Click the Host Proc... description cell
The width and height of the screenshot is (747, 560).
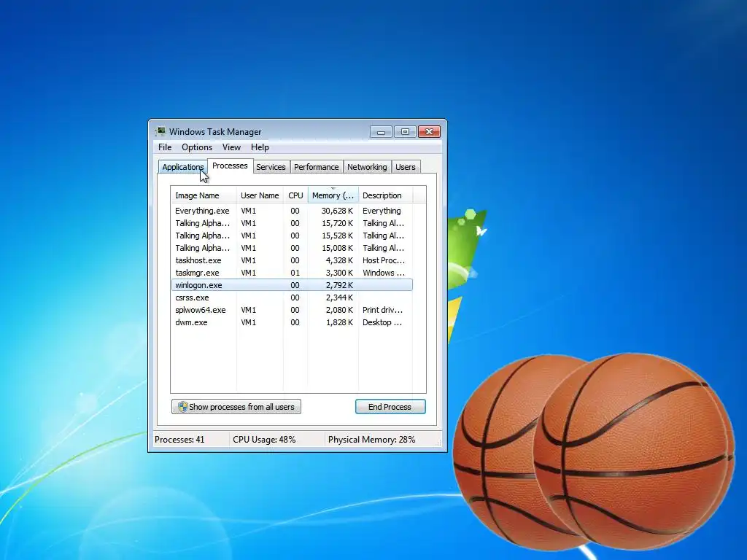click(x=384, y=260)
